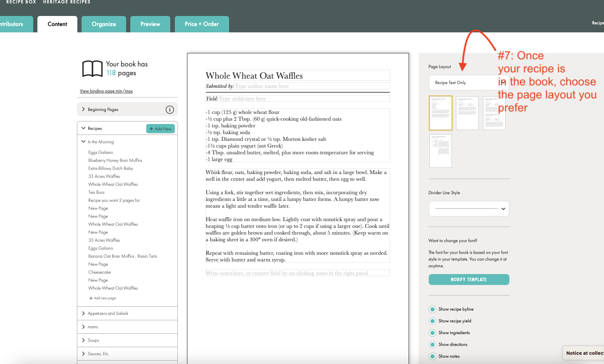Open the Recipe Text Only dropdown

point(469,82)
